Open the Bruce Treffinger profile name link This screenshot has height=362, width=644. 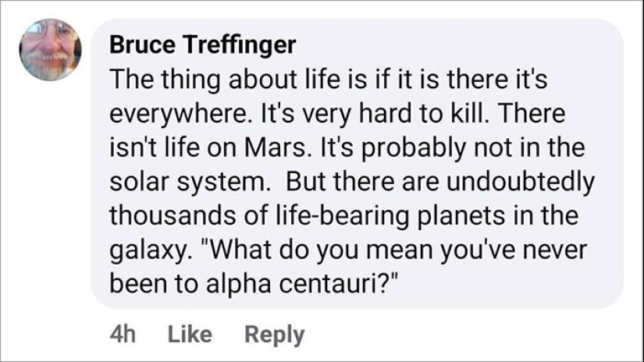click(x=202, y=45)
